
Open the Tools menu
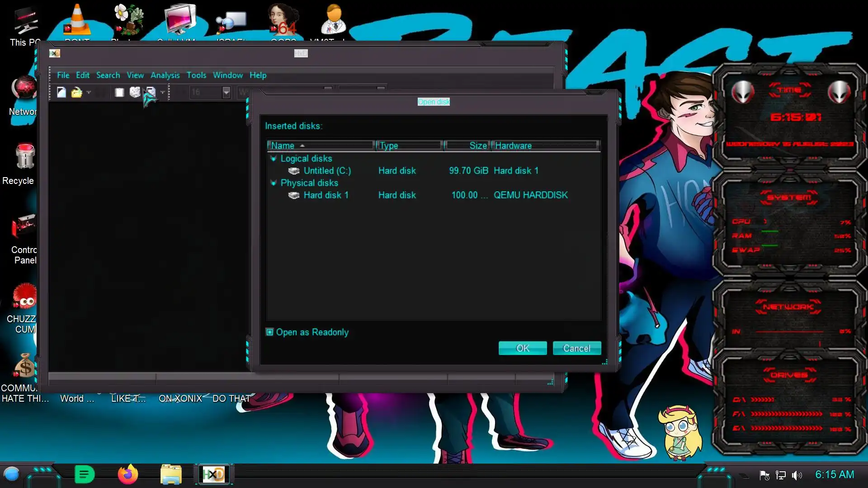pos(196,75)
